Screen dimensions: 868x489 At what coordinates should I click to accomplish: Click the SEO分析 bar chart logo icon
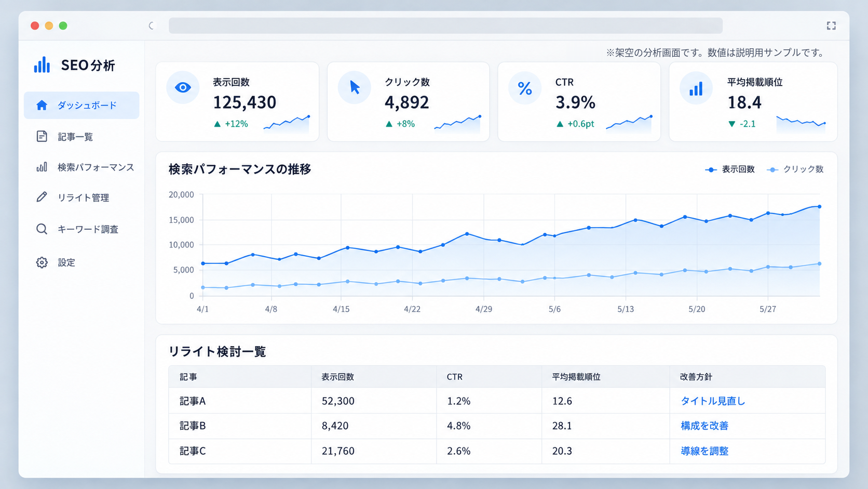tap(42, 65)
